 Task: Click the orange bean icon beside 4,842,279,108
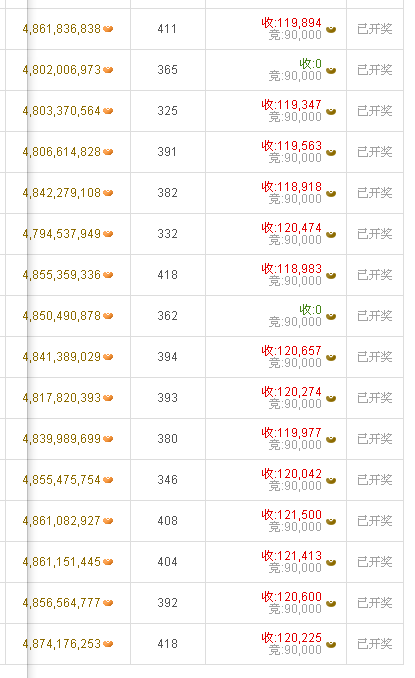click(108, 193)
